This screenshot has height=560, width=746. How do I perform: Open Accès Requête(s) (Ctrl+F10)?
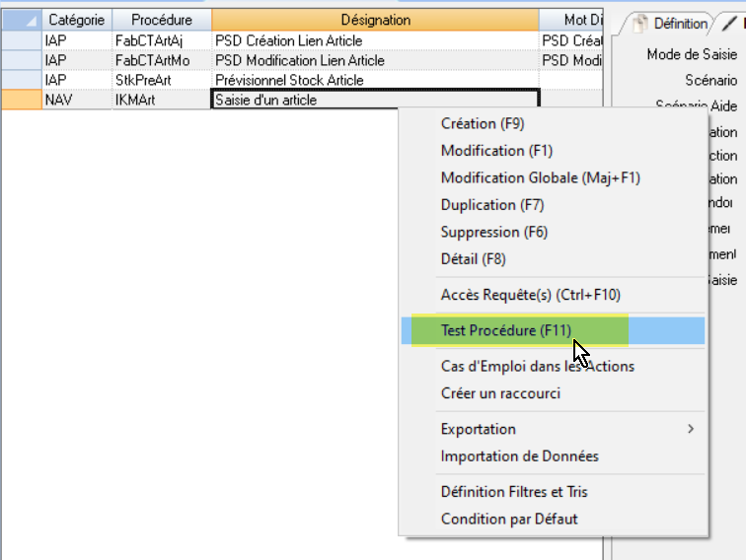[530, 294]
